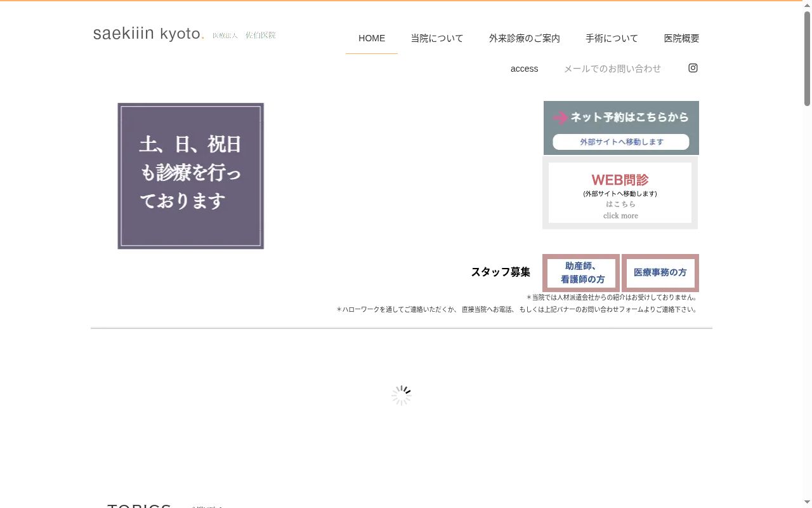Select the HOME menu item

(x=372, y=38)
